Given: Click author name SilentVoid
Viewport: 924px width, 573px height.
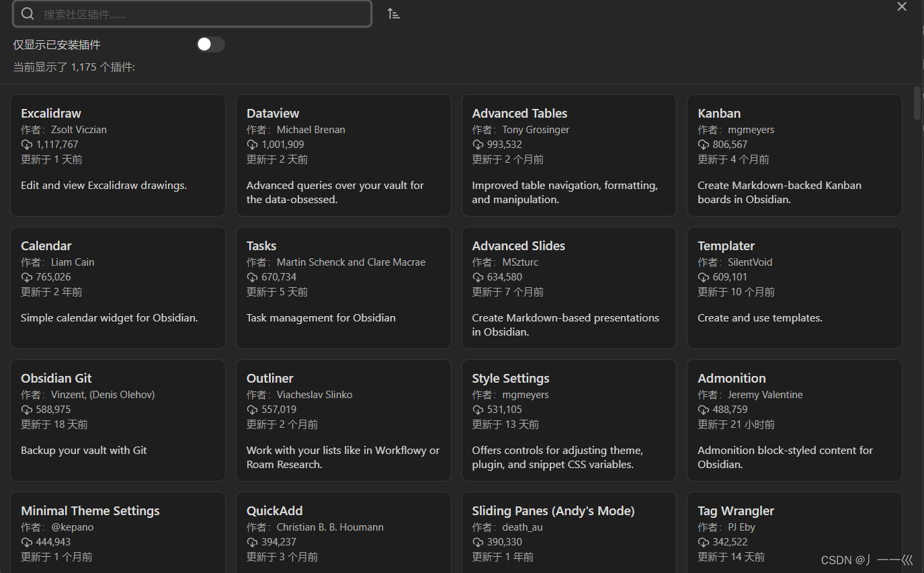Looking at the screenshot, I should [751, 262].
